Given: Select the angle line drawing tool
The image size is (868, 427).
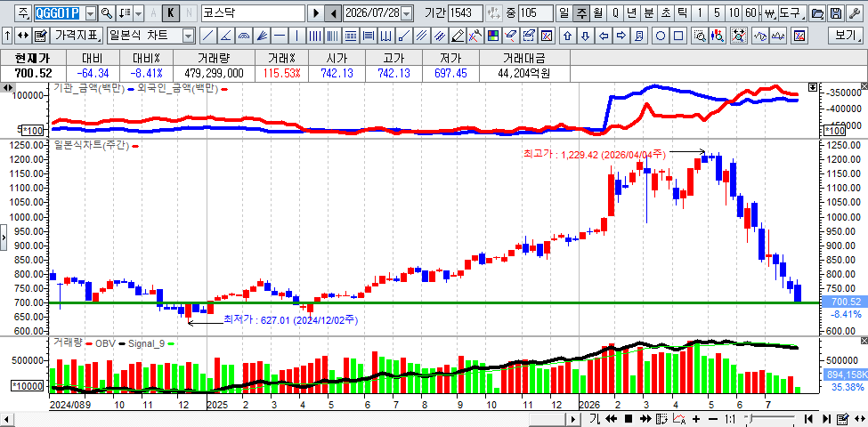Looking at the screenshot, I should (225, 36).
